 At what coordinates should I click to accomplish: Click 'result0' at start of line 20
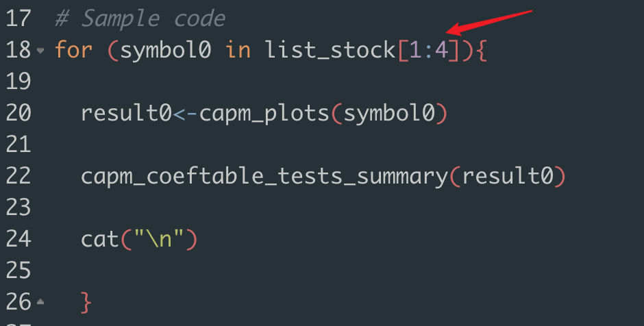[125, 113]
